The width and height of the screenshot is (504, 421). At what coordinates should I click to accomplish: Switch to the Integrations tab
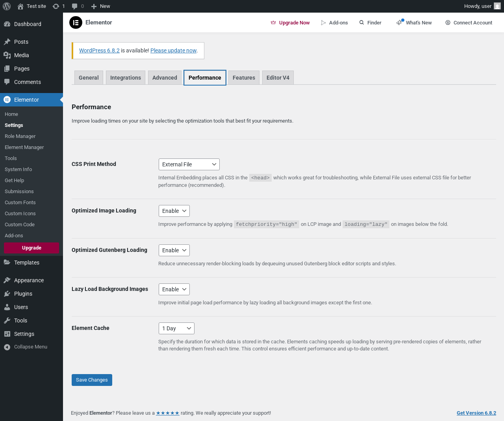[126, 78]
